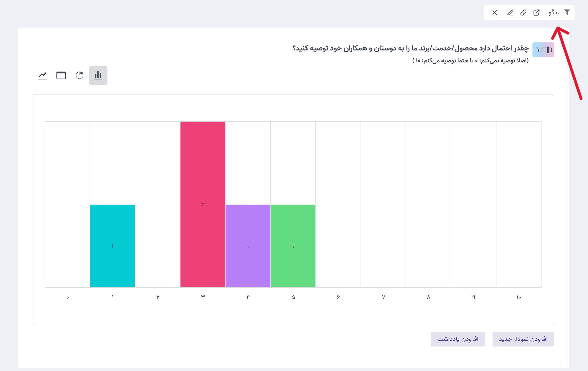Click افزودن یادداشت button

pyautogui.click(x=458, y=339)
